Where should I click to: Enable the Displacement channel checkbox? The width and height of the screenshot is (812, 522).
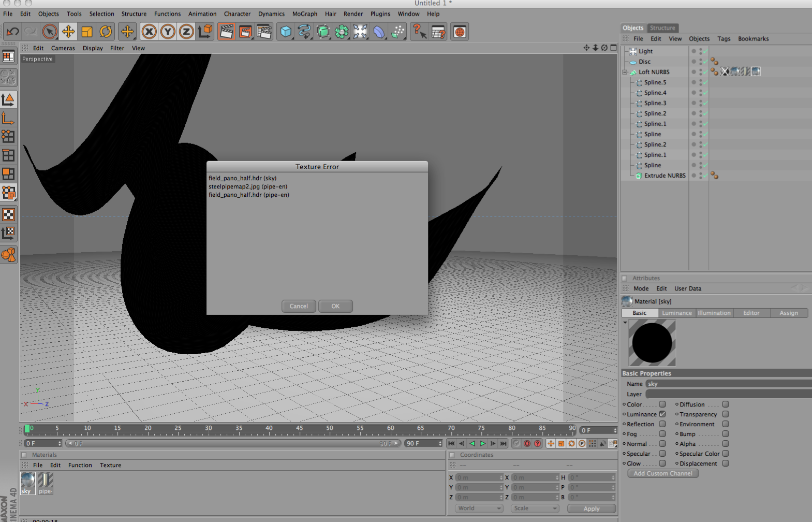[726, 463]
